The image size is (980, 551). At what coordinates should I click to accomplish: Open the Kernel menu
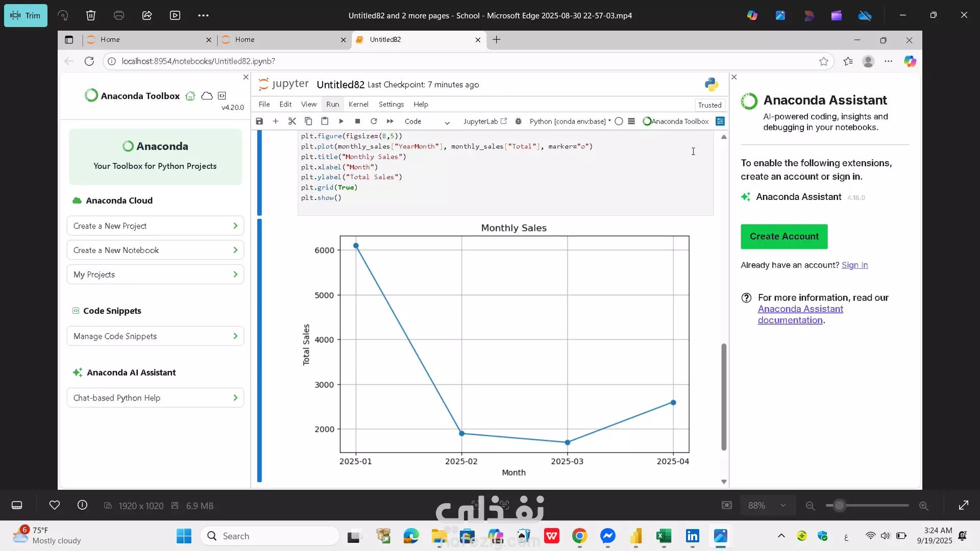tap(358, 104)
